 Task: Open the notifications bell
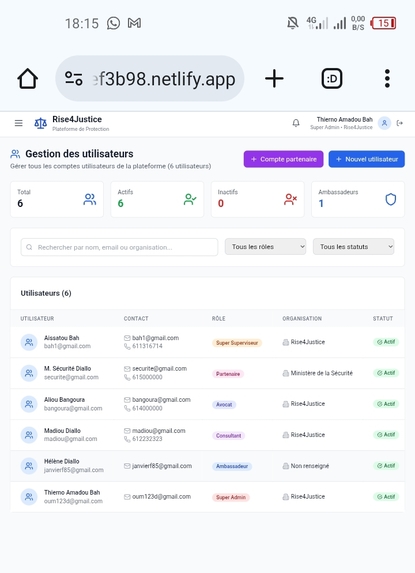[x=296, y=123]
